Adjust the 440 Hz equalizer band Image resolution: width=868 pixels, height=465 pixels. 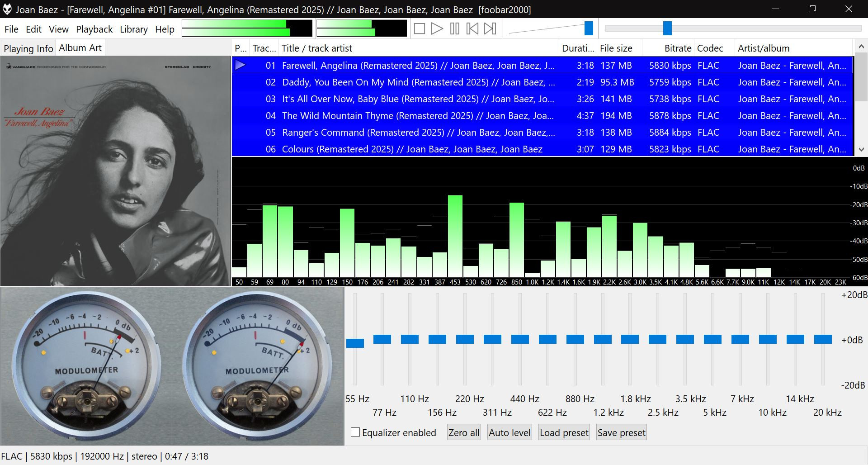[520, 339]
